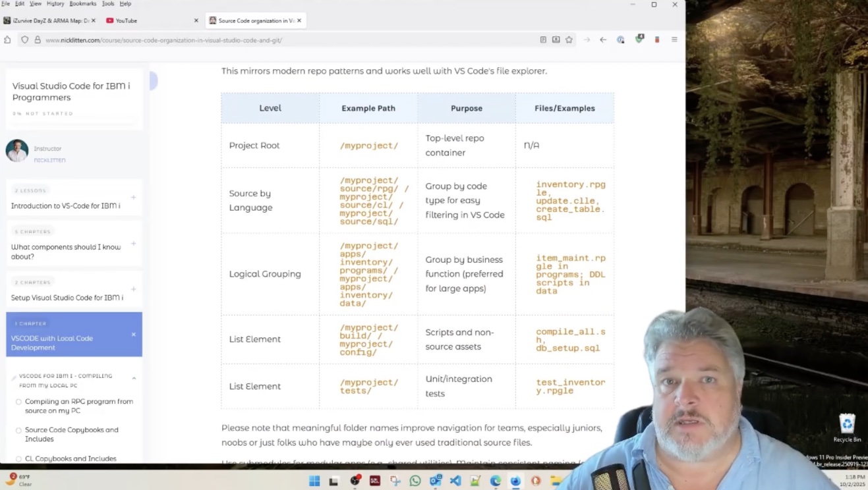Click the 'Files/Examples' column header
Screen dimensions: 868x490
(565, 108)
